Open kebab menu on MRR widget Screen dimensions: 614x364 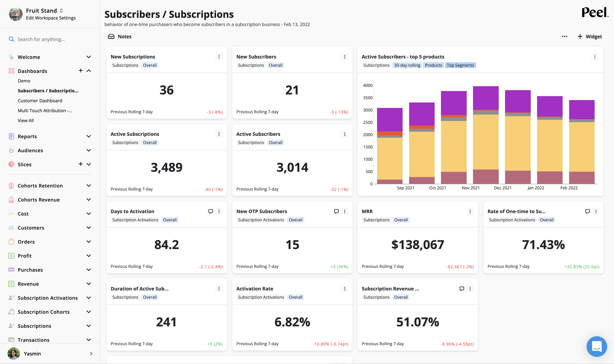click(470, 211)
